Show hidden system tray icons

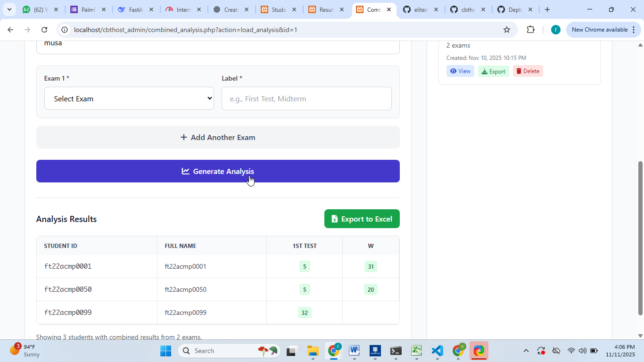[x=526, y=351]
